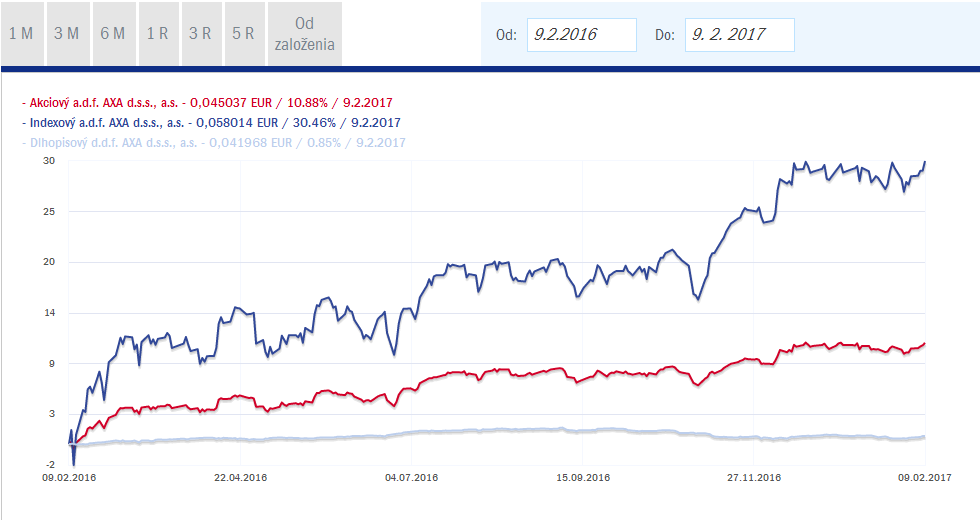Click the Od start date field
This screenshot has height=520, width=980.
581,34
